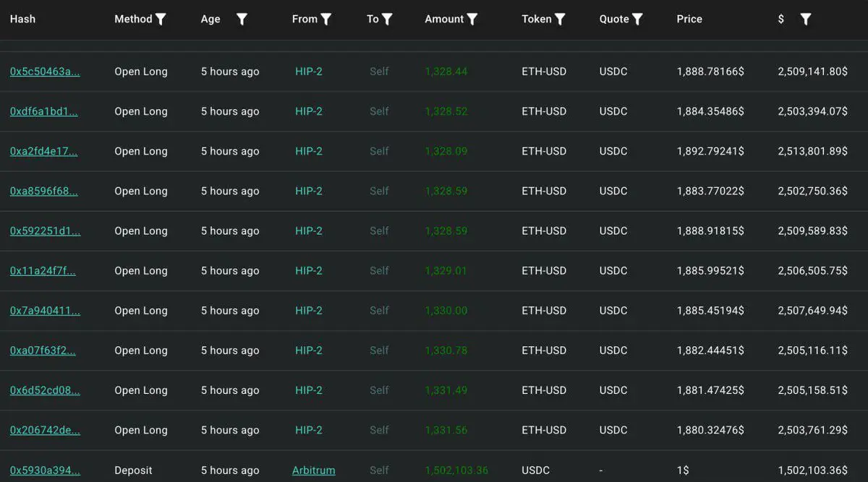The image size is (868, 482).
Task: Click the Price column header
Action: [x=689, y=19]
